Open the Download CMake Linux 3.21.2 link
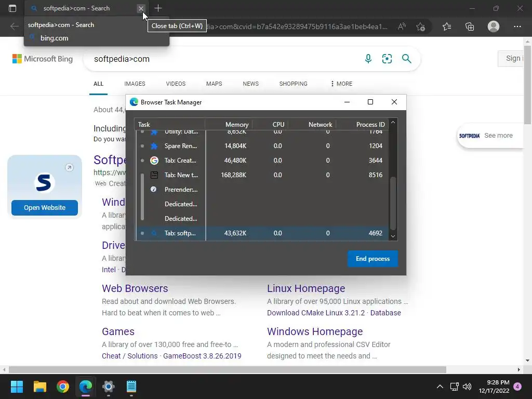Screen dimensions: 532x399 pos(316,313)
